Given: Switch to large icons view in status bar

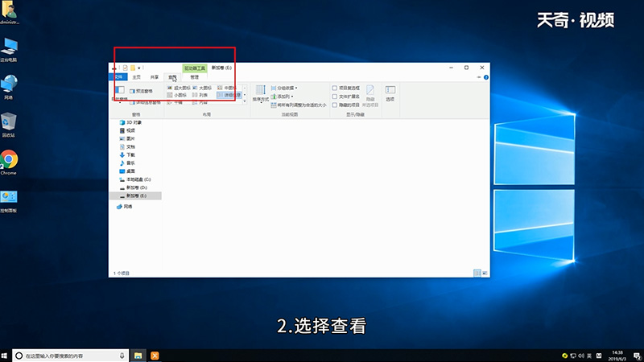Looking at the screenshot, I should tap(485, 273).
